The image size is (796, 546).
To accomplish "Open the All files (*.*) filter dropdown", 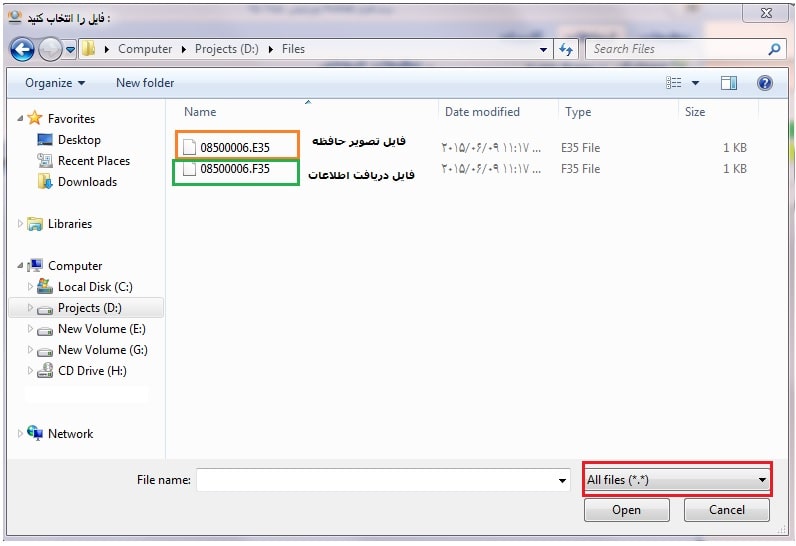I will [677, 480].
